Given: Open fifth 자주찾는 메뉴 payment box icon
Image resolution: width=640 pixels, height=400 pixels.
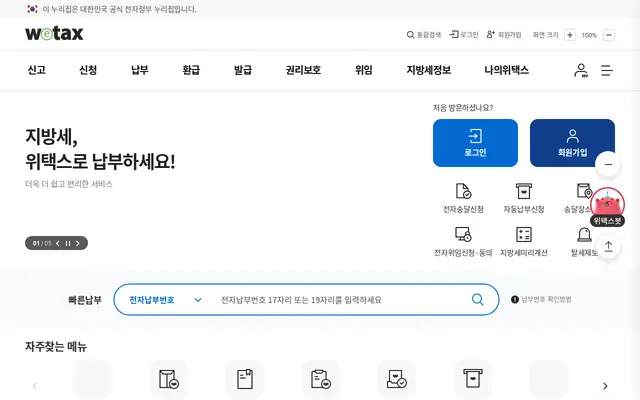Looking at the screenshot, I should click(473, 379).
